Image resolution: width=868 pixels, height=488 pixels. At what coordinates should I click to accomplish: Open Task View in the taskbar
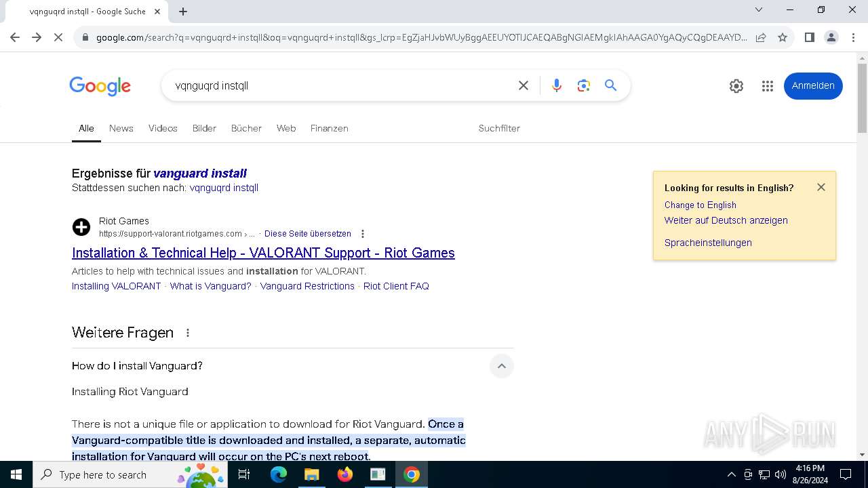[244, 474]
